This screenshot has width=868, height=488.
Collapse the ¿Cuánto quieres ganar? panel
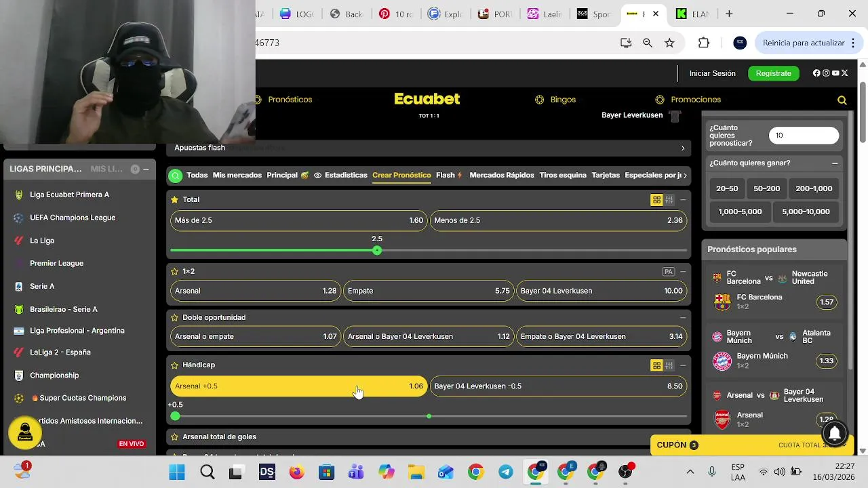[x=835, y=163]
